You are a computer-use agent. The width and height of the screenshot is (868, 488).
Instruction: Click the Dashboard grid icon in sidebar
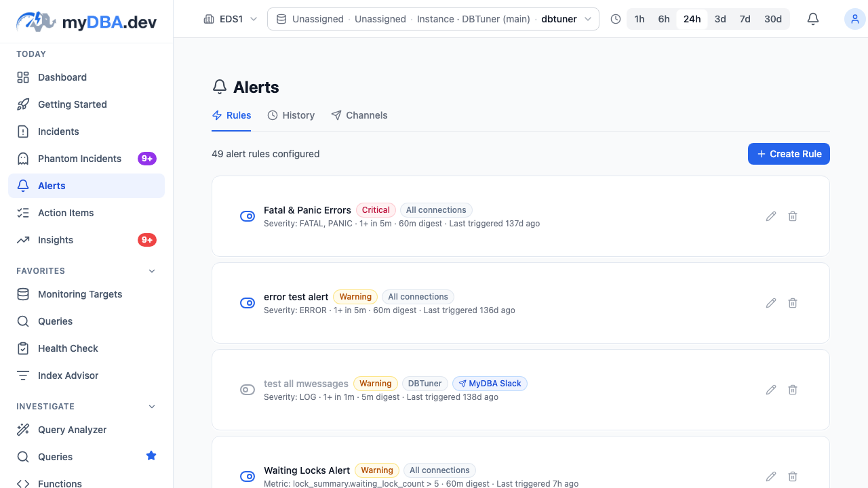click(23, 77)
